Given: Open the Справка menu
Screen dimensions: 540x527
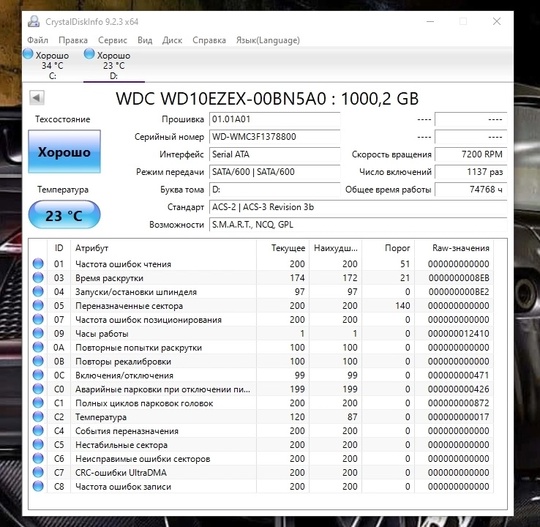Looking at the screenshot, I should click(209, 40).
